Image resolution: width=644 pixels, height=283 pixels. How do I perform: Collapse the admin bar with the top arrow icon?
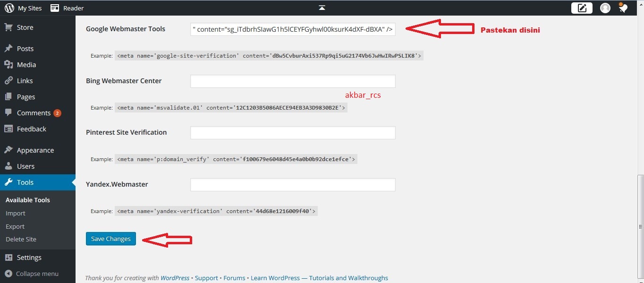(322, 7)
